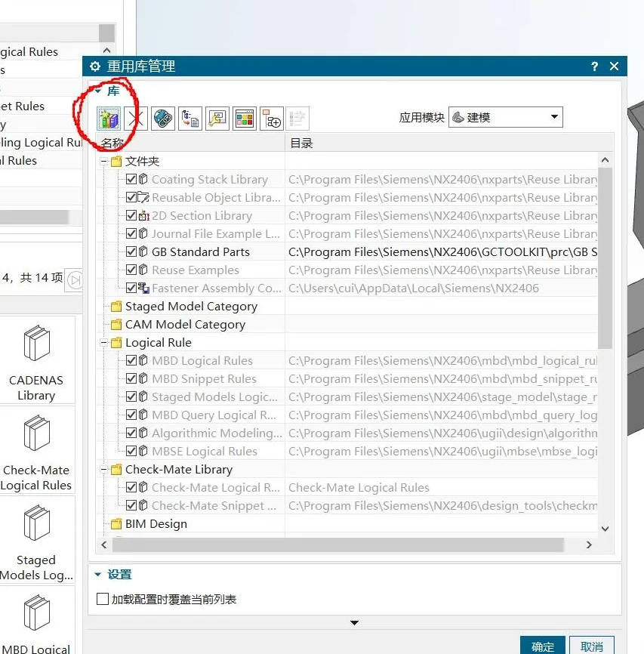Enable 加载配置时覆盖当前列表 checkbox

coord(103,600)
